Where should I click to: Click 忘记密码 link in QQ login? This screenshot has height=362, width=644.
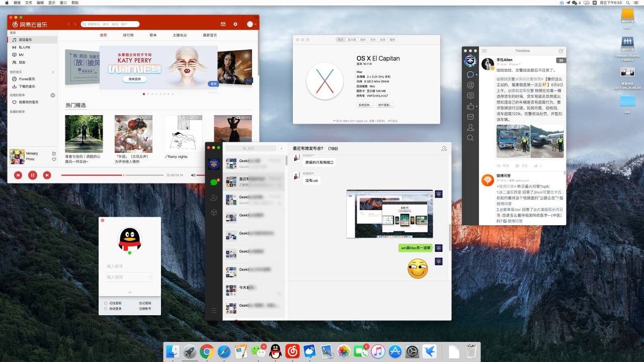click(145, 303)
